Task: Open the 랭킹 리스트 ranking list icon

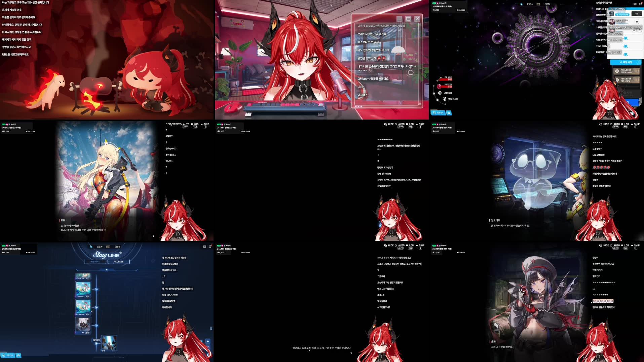Action: tap(445, 99)
